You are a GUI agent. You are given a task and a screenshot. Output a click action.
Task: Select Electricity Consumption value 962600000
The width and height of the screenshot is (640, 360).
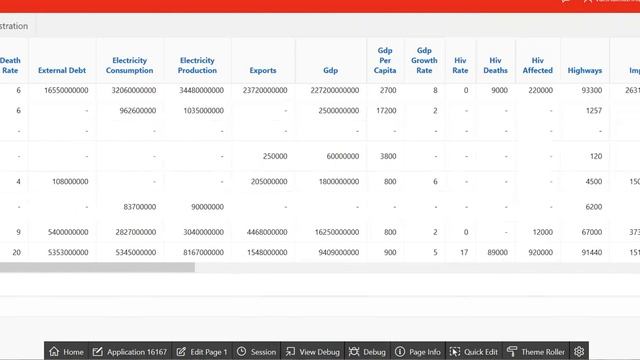[x=138, y=111]
